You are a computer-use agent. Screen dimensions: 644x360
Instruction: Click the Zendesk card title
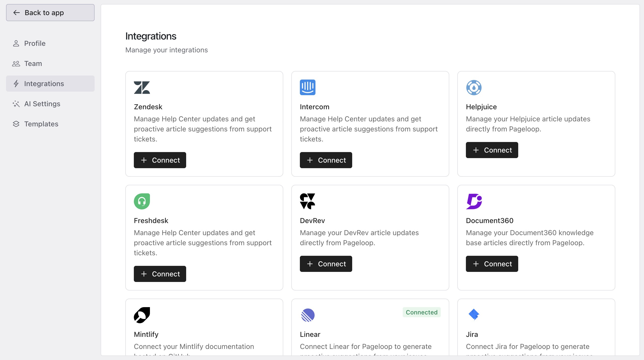[148, 107]
